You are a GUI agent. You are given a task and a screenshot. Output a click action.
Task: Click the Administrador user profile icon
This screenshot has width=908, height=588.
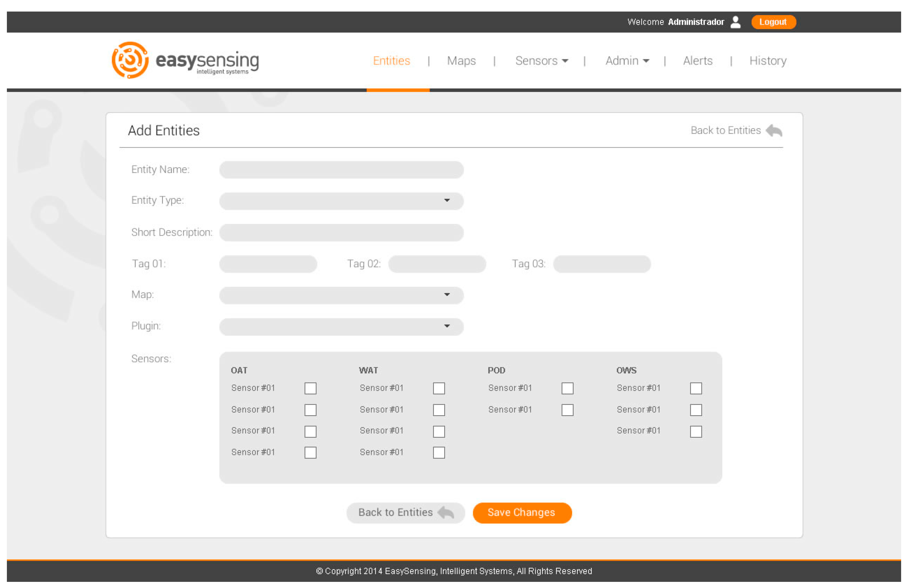click(735, 22)
